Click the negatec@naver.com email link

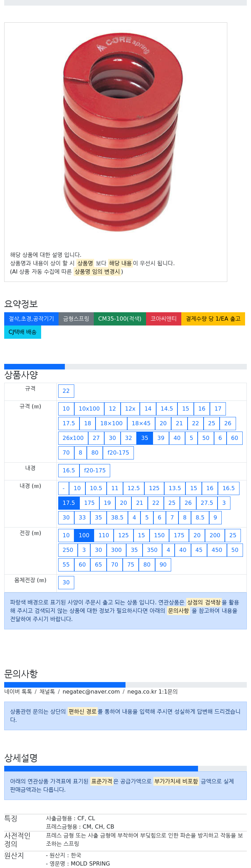(91, 692)
